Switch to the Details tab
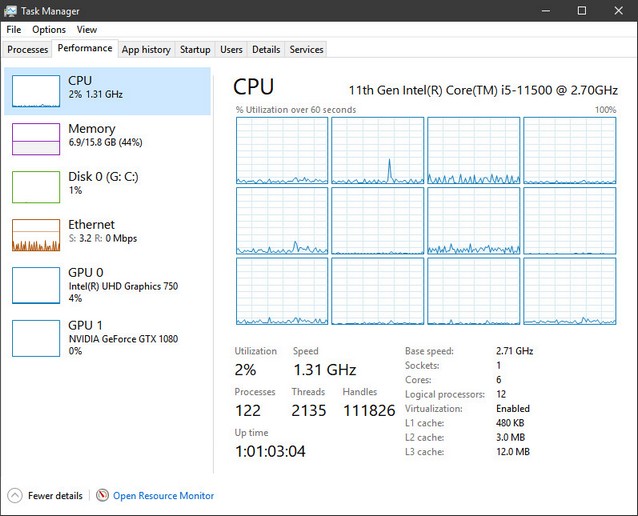The image size is (638, 516). point(266,49)
